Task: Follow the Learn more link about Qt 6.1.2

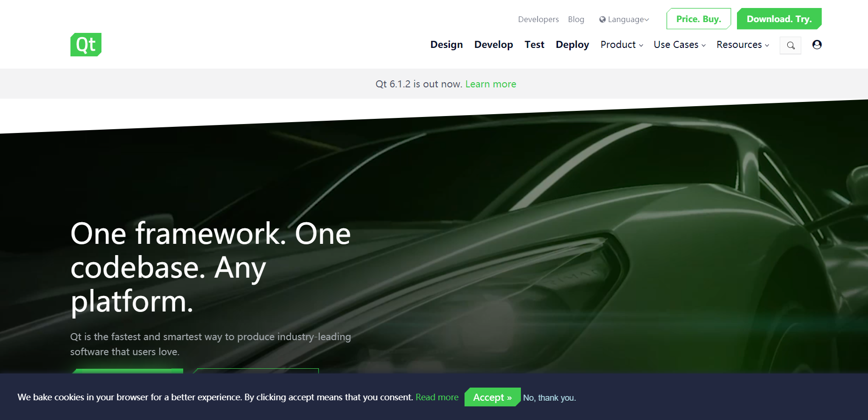Action: click(491, 84)
